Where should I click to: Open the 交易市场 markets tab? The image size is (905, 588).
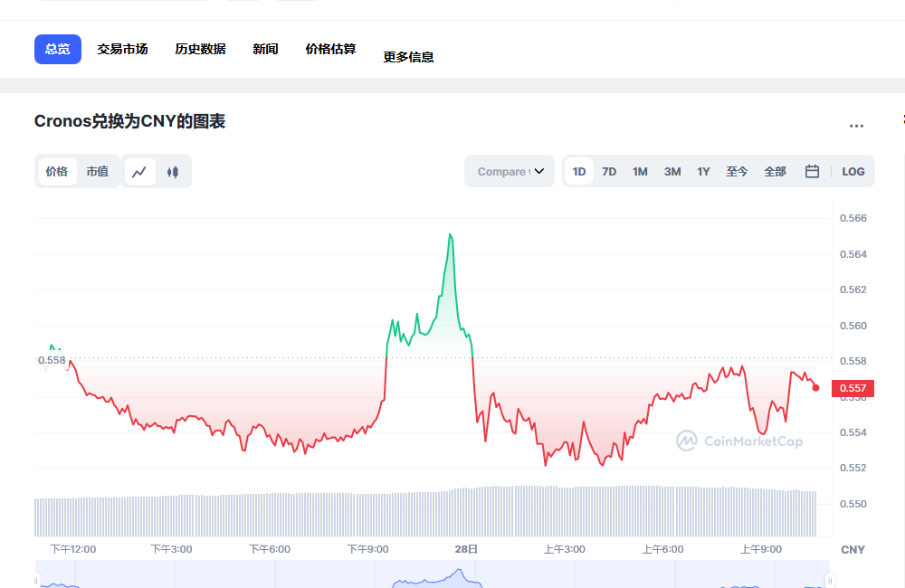122,49
